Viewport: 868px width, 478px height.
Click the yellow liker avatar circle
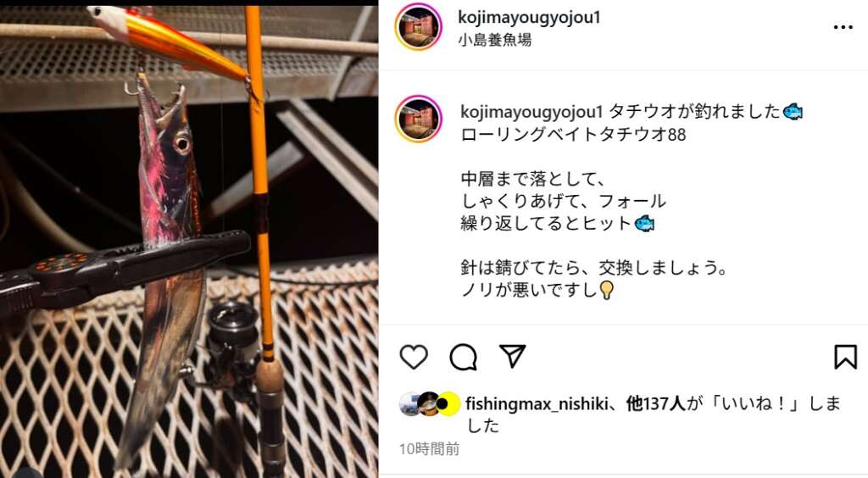click(x=448, y=404)
